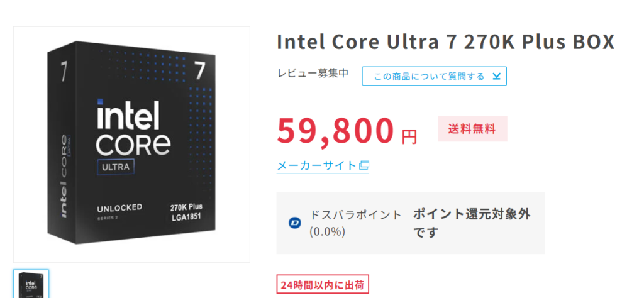Click the blue Dospara point D icon

click(294, 223)
